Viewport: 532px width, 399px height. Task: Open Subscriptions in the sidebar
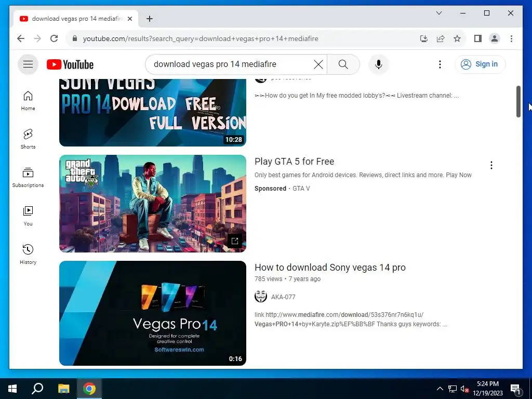28,178
